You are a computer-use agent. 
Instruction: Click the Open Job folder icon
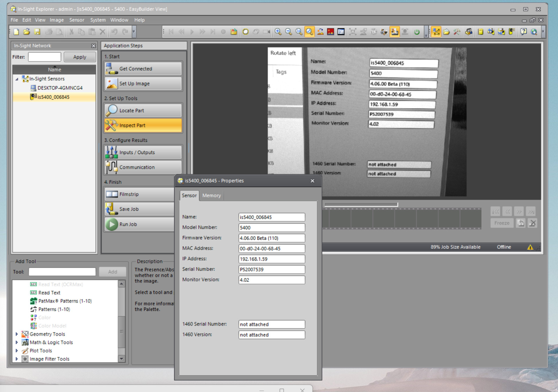27,32
